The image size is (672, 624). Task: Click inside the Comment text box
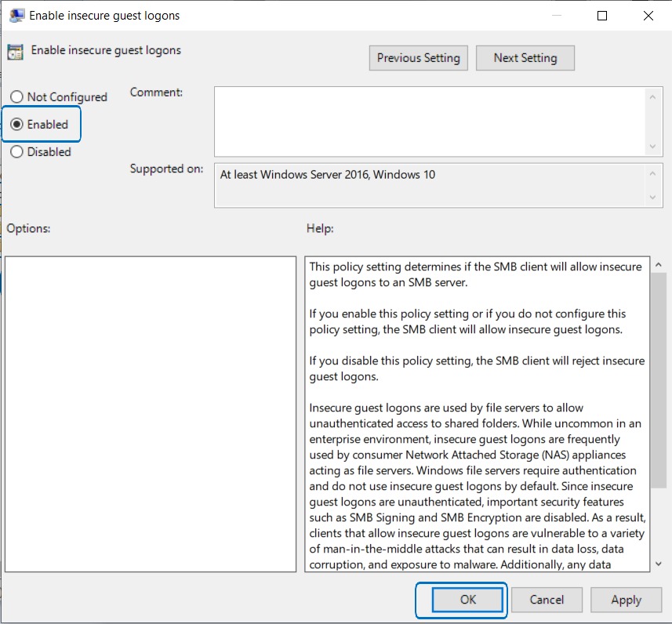tap(429, 122)
